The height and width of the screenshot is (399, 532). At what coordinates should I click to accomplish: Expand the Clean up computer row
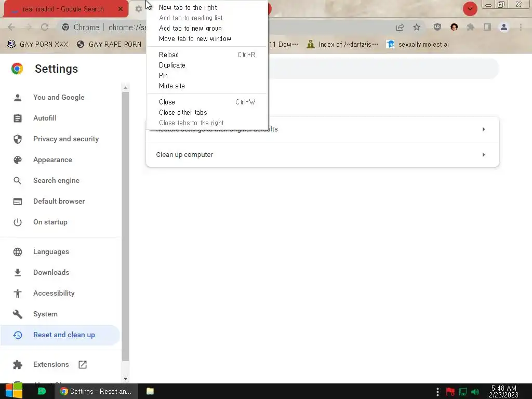322,155
